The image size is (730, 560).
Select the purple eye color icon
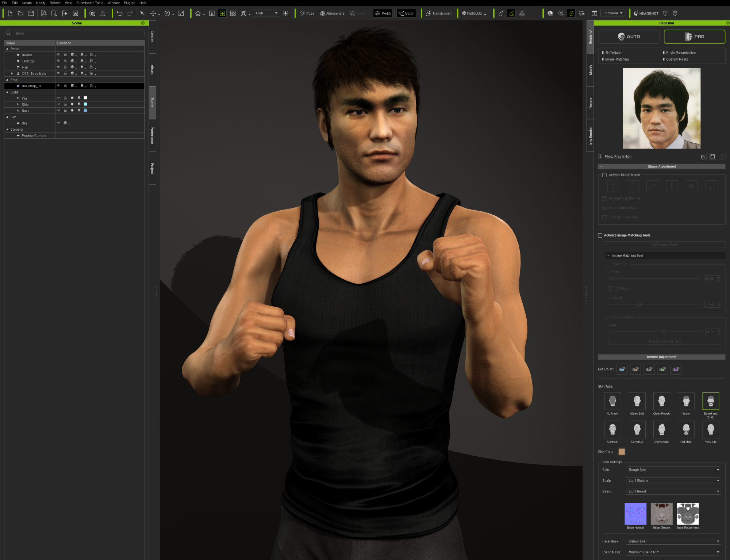[x=676, y=369]
